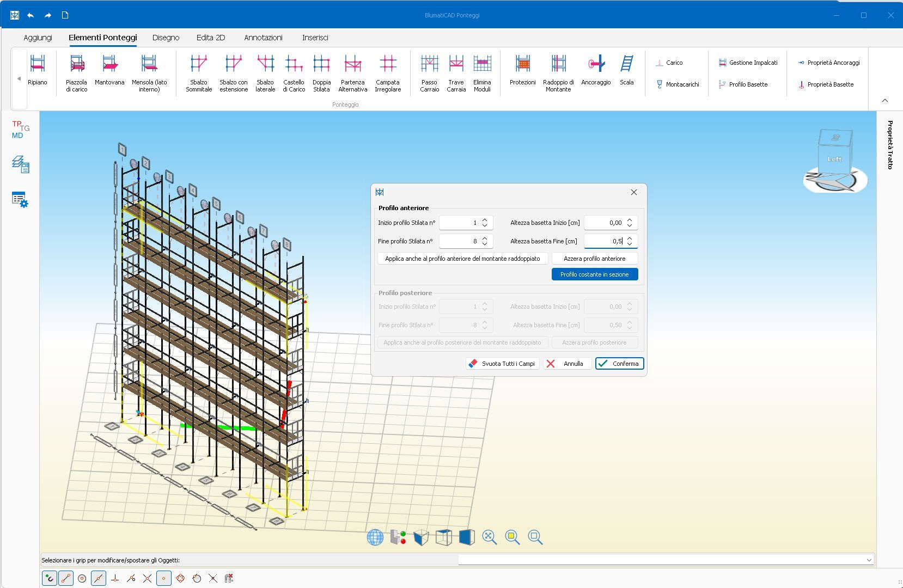The width and height of the screenshot is (903, 588).
Task: Choose the Castello di Carico tool
Action: (294, 64)
